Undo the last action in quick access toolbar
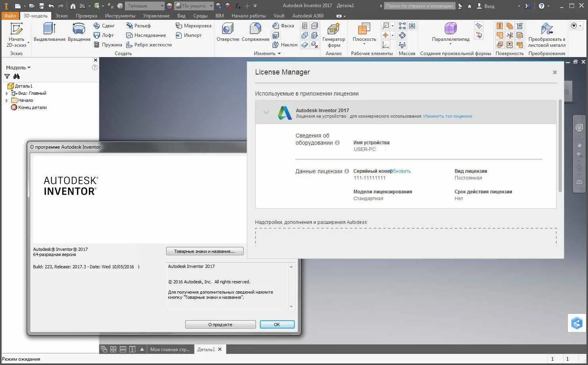588x365 pixels. (x=51, y=6)
